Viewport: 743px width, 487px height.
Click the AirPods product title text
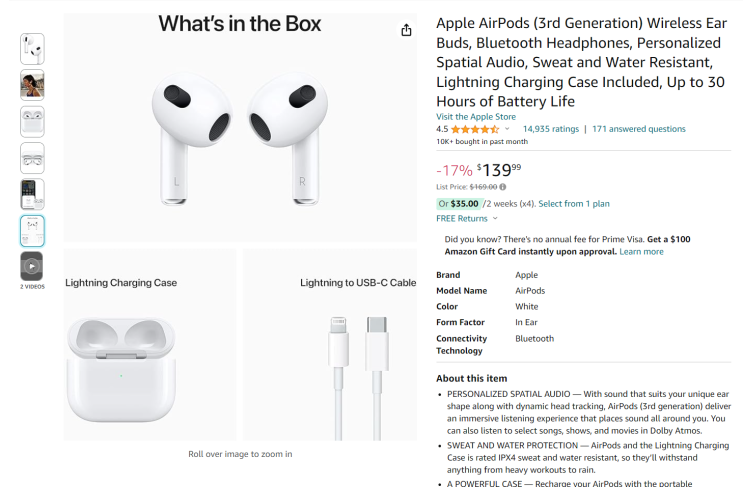click(x=580, y=62)
